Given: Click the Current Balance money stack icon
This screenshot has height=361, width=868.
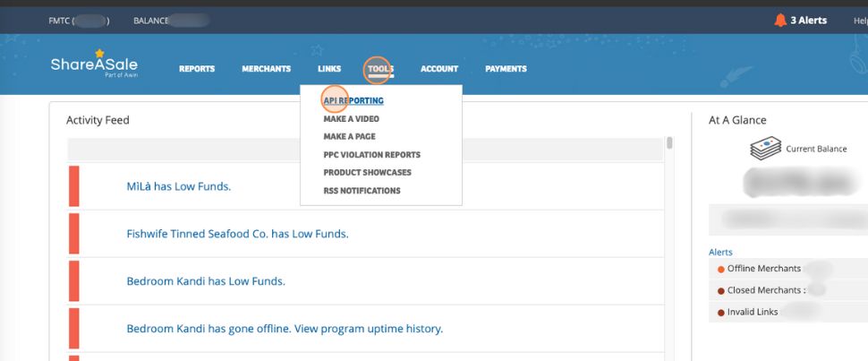Looking at the screenshot, I should click(x=765, y=150).
